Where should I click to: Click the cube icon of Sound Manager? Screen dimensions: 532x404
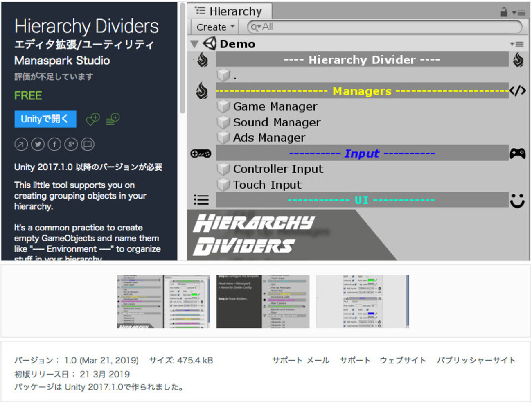[x=223, y=122]
